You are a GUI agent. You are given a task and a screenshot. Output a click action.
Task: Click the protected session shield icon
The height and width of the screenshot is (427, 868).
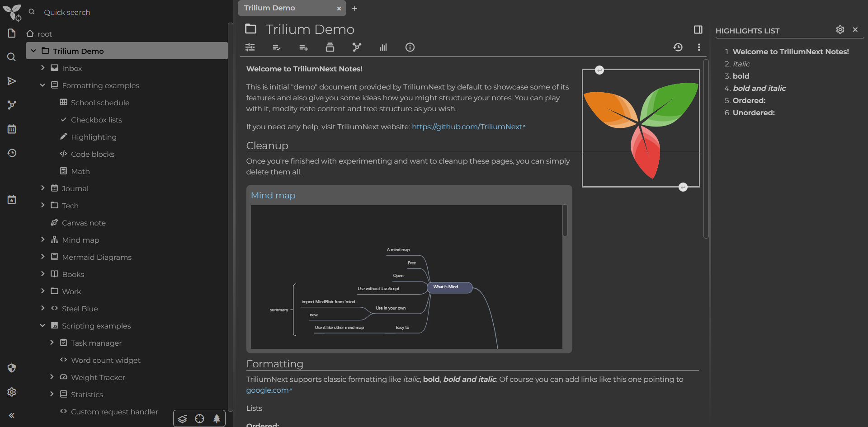coord(12,368)
